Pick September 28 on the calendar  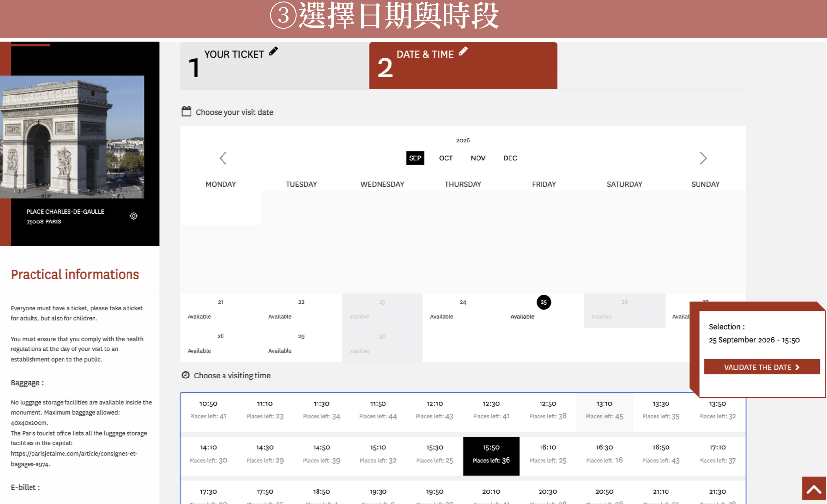click(x=221, y=345)
